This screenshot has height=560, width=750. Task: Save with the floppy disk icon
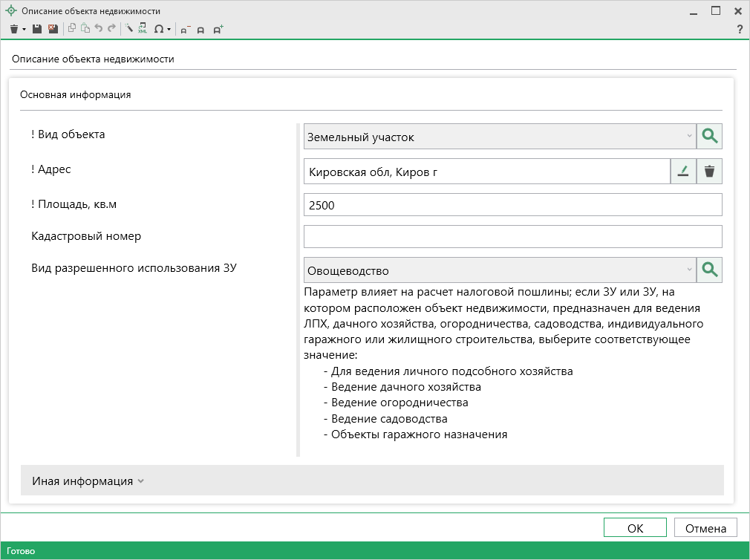pyautogui.click(x=37, y=29)
